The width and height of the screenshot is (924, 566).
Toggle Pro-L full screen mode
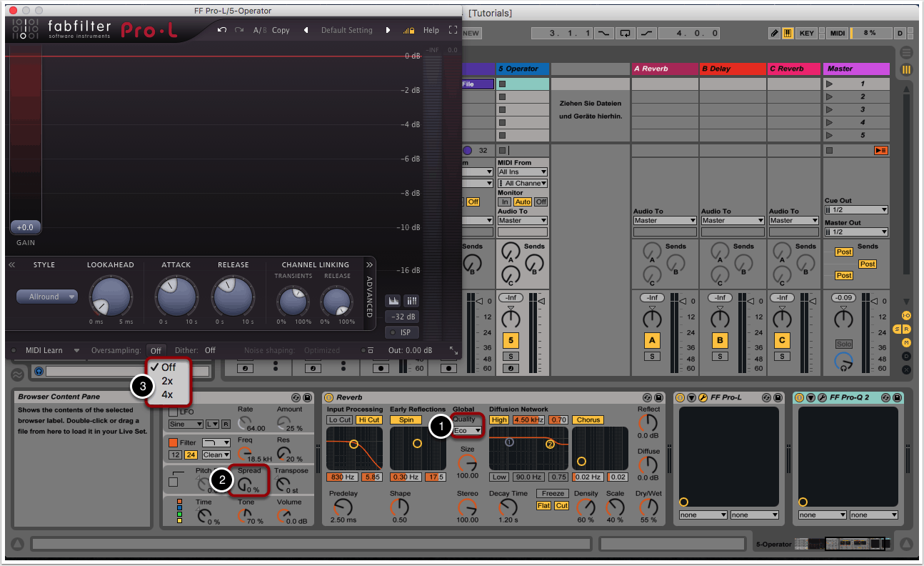[452, 30]
